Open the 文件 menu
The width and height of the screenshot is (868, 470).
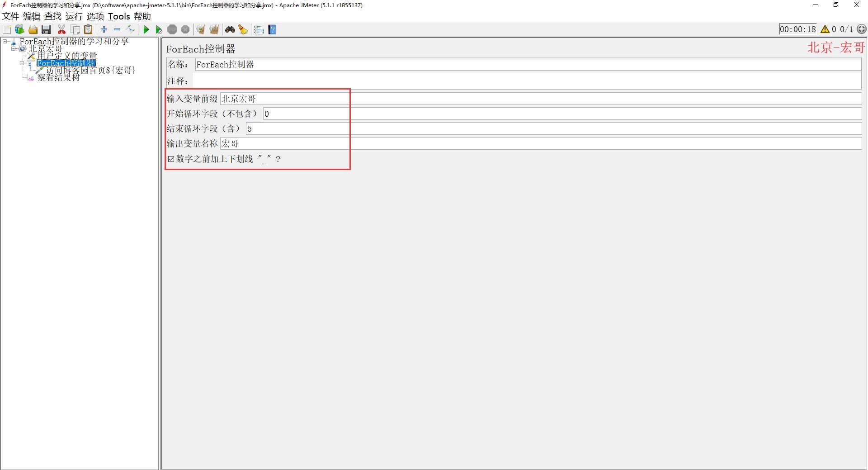10,16
